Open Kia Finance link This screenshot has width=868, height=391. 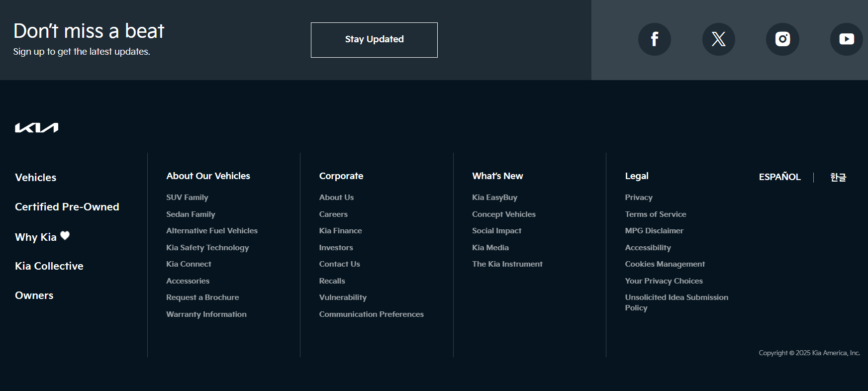tap(341, 231)
